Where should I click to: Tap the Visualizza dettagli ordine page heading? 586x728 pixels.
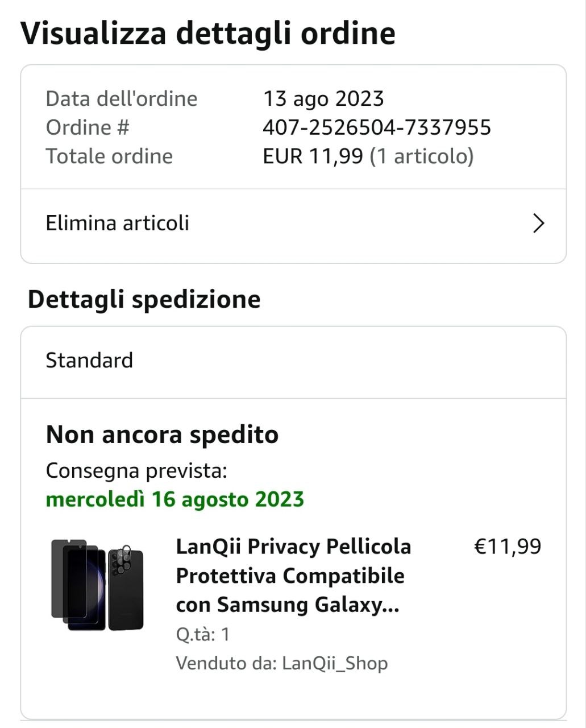pyautogui.click(x=207, y=33)
